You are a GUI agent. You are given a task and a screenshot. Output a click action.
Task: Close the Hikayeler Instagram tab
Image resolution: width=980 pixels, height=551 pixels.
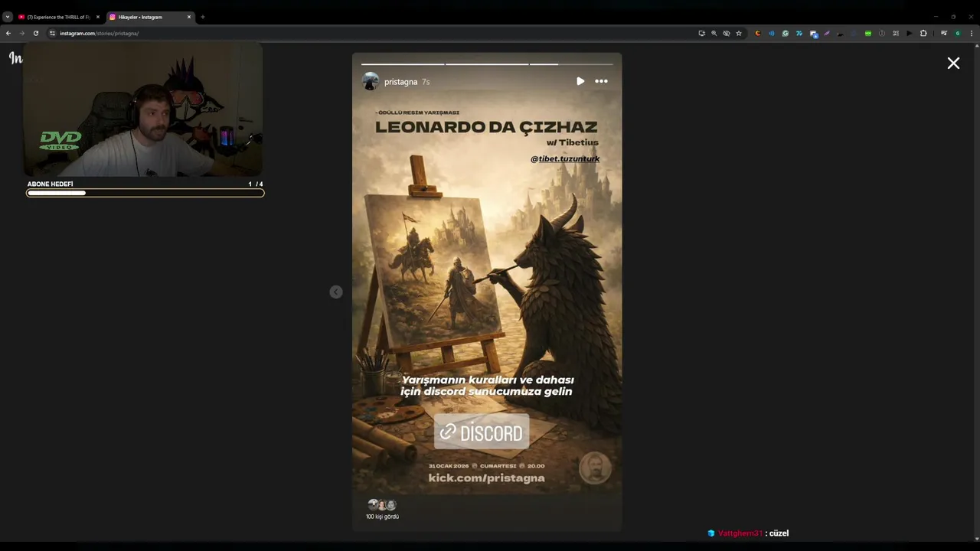pyautogui.click(x=189, y=17)
